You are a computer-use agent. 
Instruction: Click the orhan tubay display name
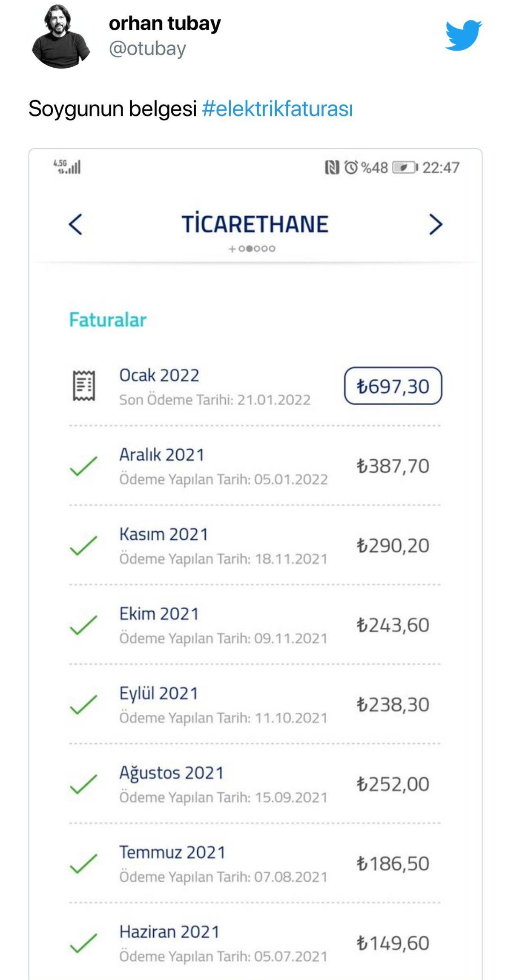pyautogui.click(x=165, y=24)
